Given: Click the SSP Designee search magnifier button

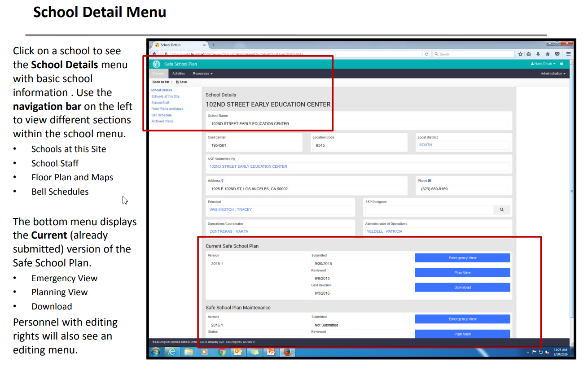Looking at the screenshot, I should pyautogui.click(x=501, y=209).
